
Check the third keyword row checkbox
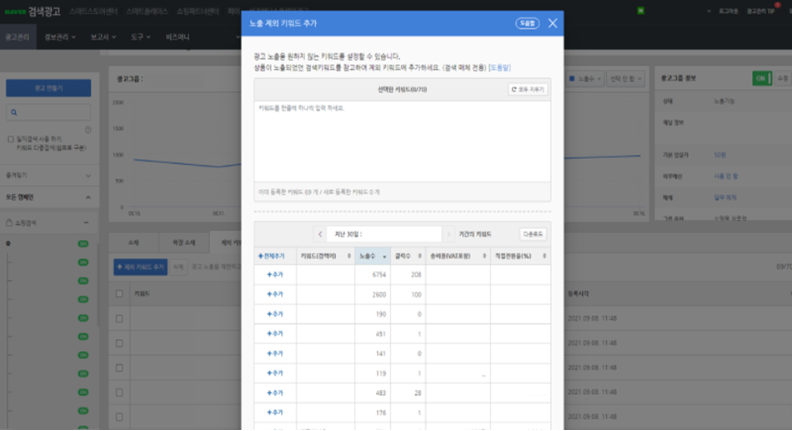(119, 368)
